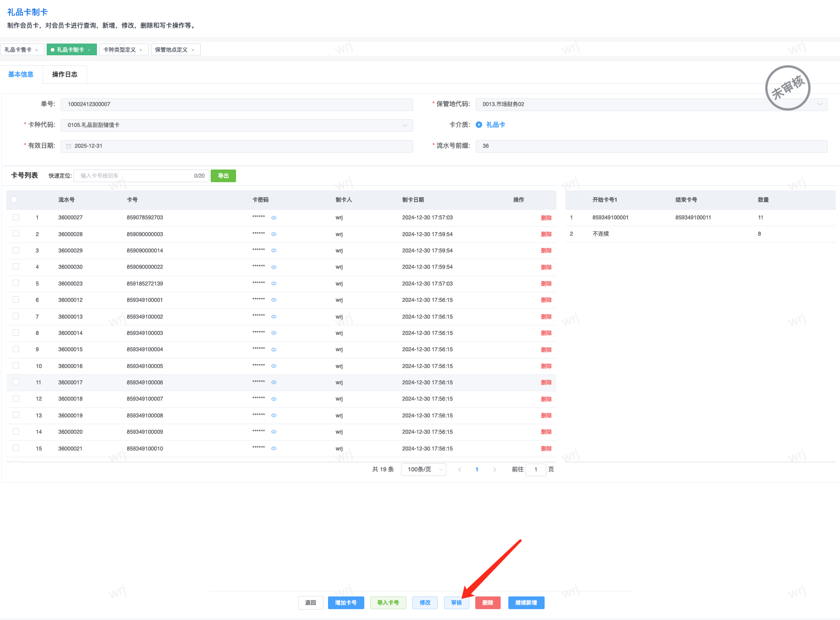The height and width of the screenshot is (620, 840).
Task: Open the 100条/页 page size selector
Action: pos(423,470)
